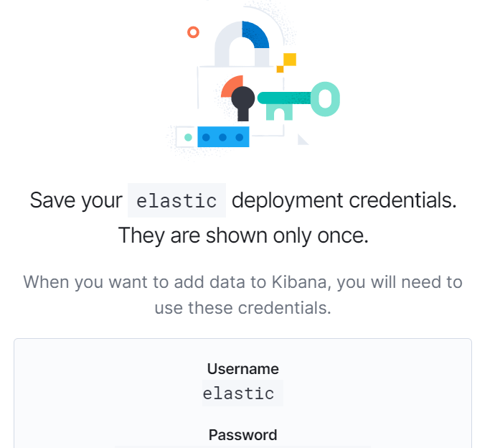Click the Password label

point(242,435)
